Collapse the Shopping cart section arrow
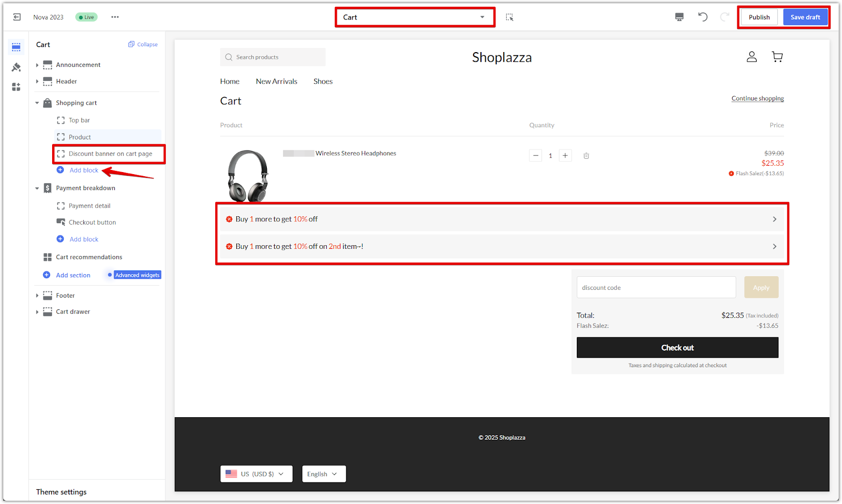The image size is (842, 504). 37,103
